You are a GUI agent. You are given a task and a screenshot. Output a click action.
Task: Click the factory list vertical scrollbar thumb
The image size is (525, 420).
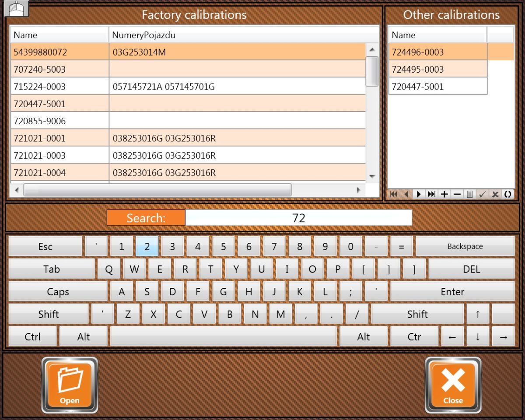pos(372,71)
